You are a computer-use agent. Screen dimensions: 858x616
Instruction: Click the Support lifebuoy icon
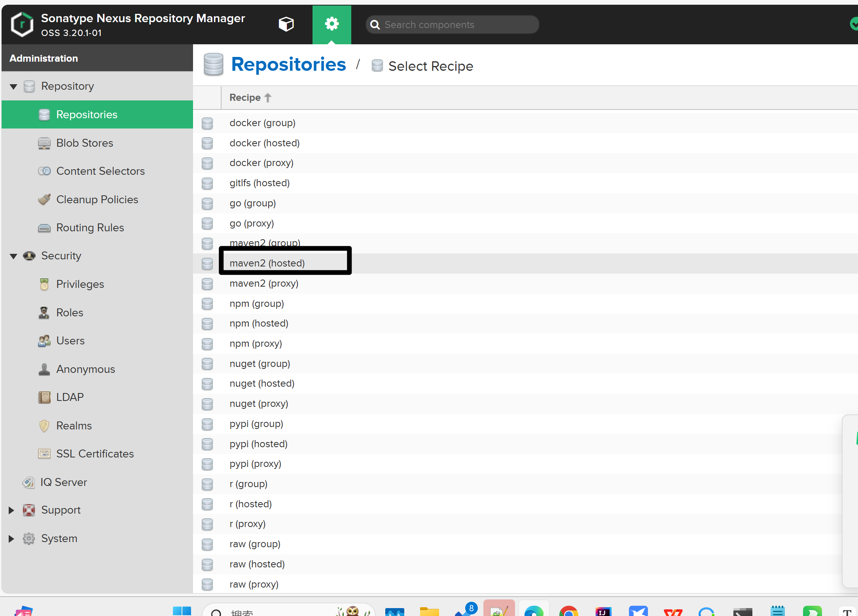click(x=29, y=510)
